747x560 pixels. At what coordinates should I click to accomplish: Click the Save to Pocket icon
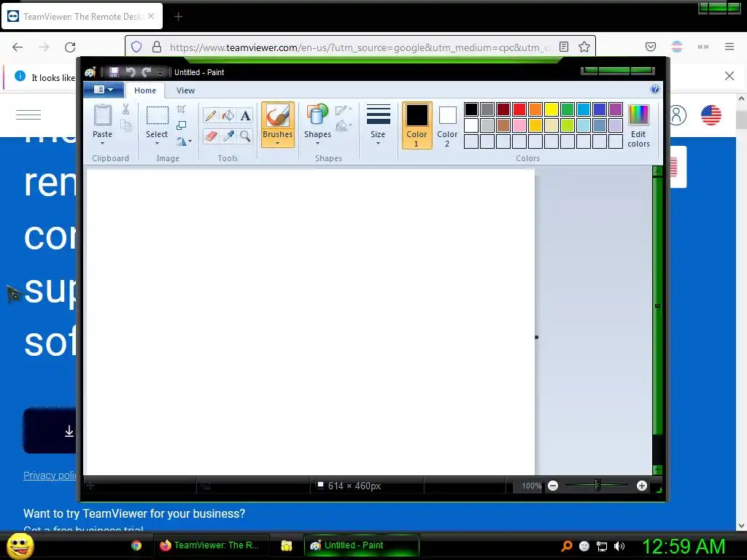pyautogui.click(x=650, y=47)
